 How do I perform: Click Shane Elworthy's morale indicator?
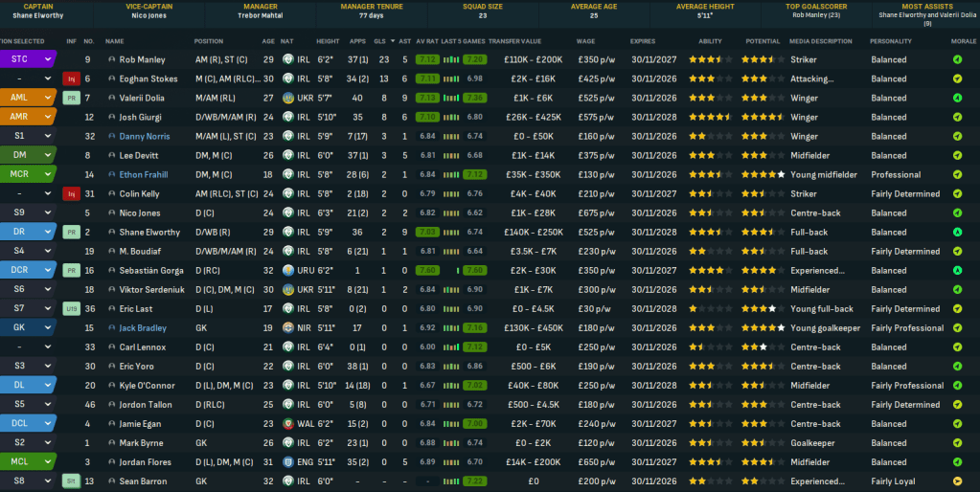(958, 232)
